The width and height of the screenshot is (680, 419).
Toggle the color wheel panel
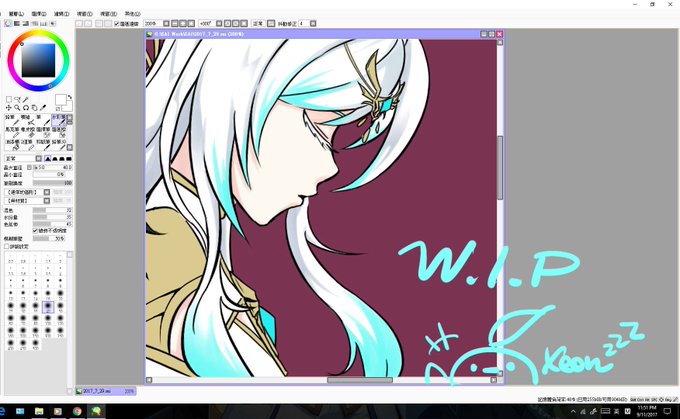click(8, 23)
